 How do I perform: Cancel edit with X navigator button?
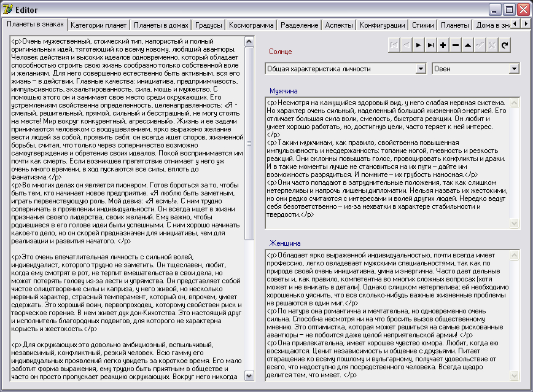(x=492, y=45)
